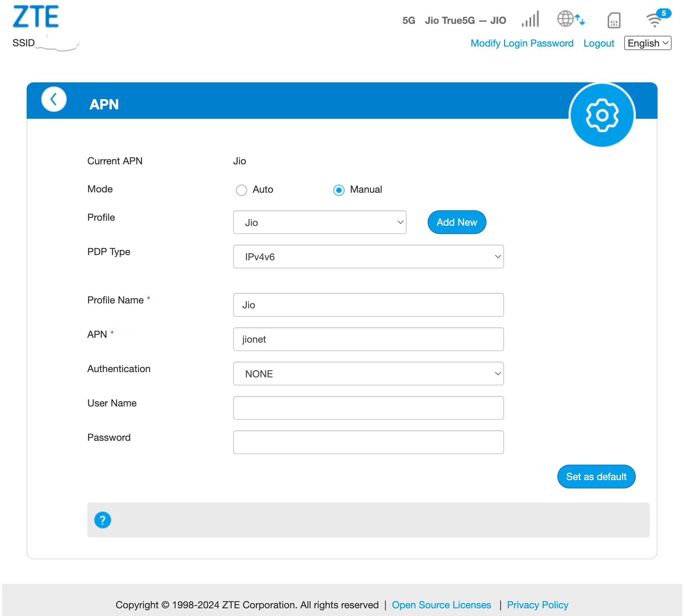Click the globe data connection icon
Screen dimensions: 687x616
tap(571, 19)
